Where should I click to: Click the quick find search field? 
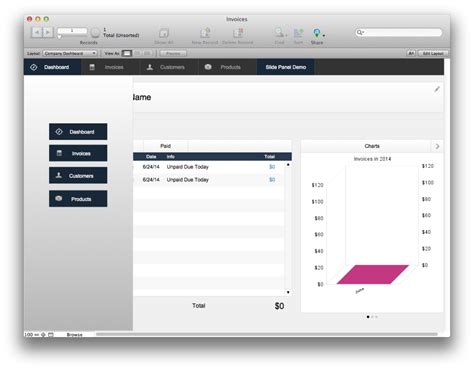[x=399, y=32]
